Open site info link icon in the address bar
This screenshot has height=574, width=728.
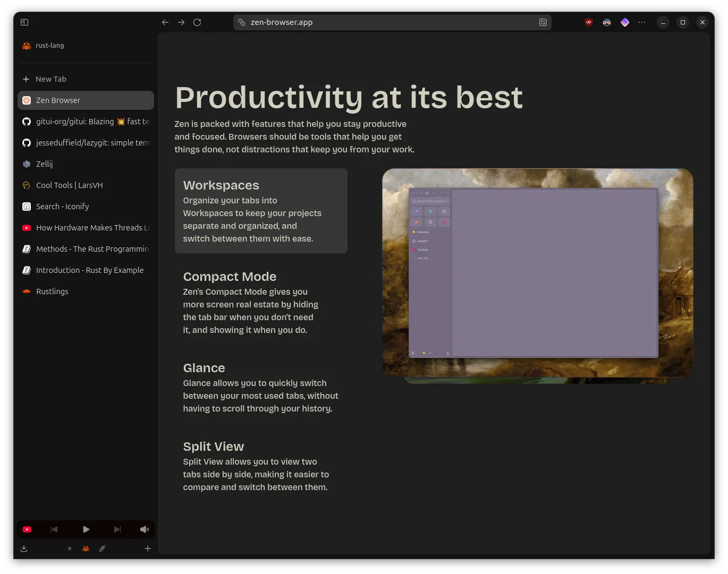pyautogui.click(x=242, y=22)
